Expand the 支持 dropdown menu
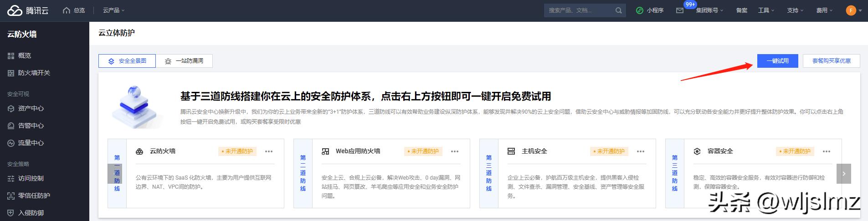The height and width of the screenshot is (221, 868). pyautogui.click(x=795, y=10)
